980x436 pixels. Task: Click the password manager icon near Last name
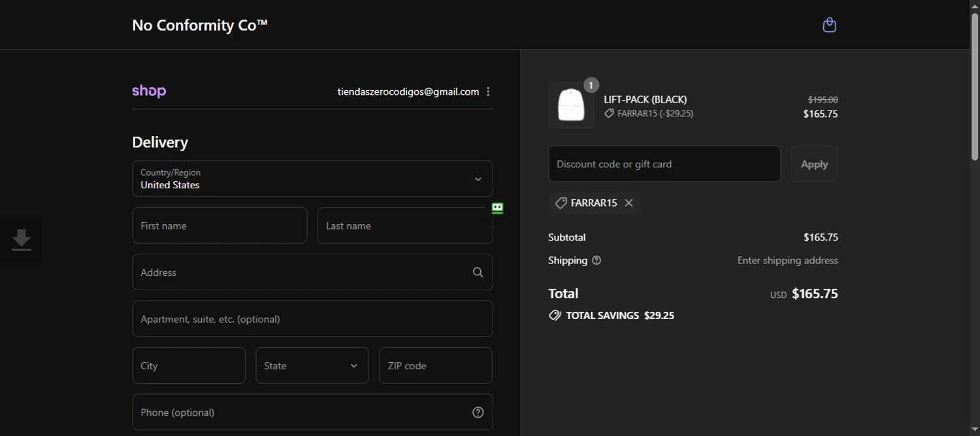(x=498, y=209)
